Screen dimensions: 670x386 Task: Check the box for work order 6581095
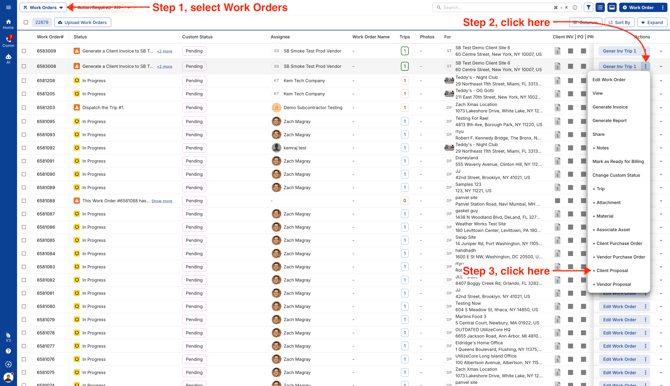(x=24, y=121)
